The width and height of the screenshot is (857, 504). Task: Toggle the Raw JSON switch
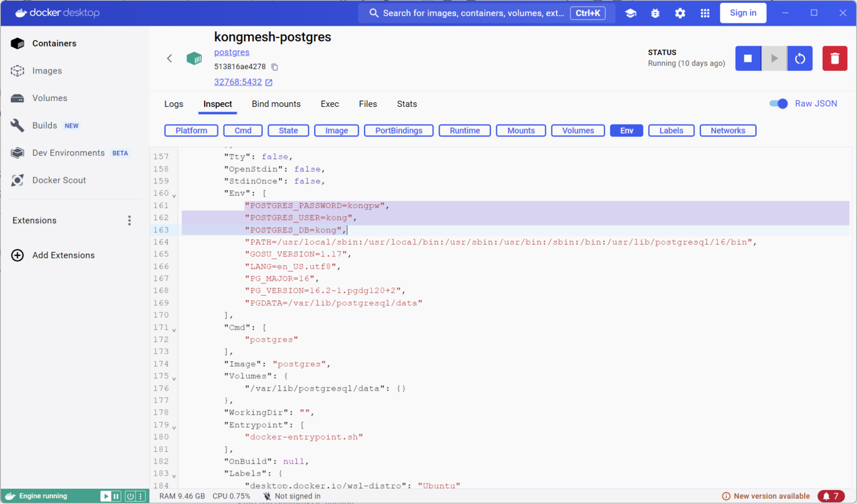click(778, 104)
